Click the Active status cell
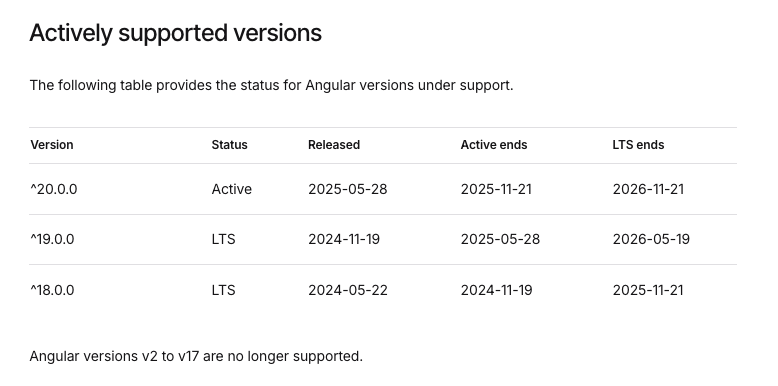 pyautogui.click(x=232, y=190)
